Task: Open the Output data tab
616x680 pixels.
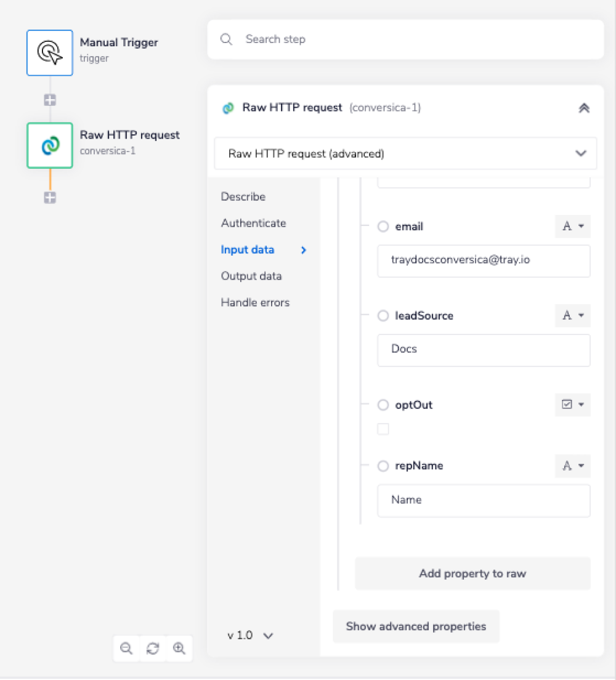Action: coord(251,276)
